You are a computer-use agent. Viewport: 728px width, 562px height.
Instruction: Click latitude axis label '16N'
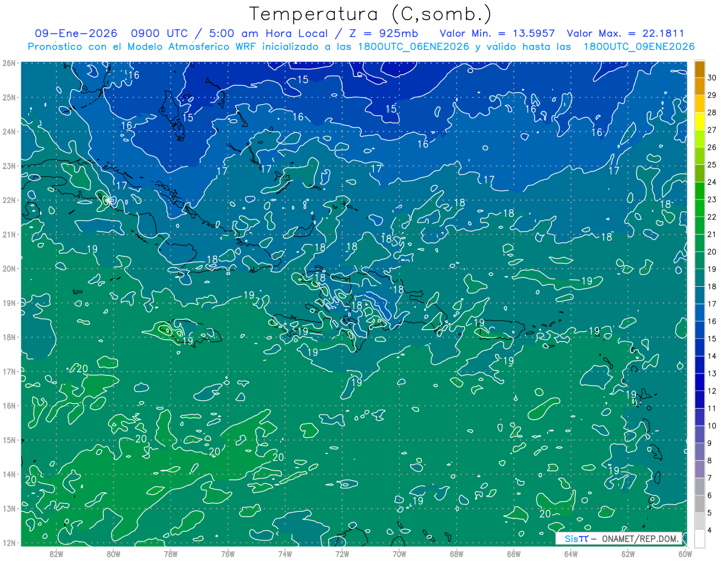click(x=10, y=406)
